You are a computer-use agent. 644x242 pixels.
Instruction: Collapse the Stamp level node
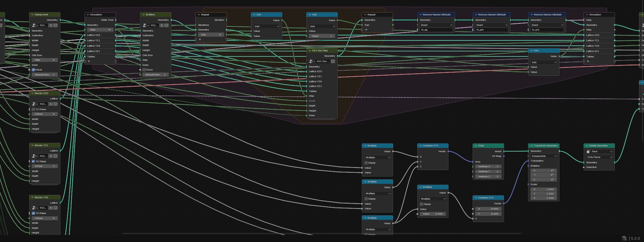click(x=33, y=15)
